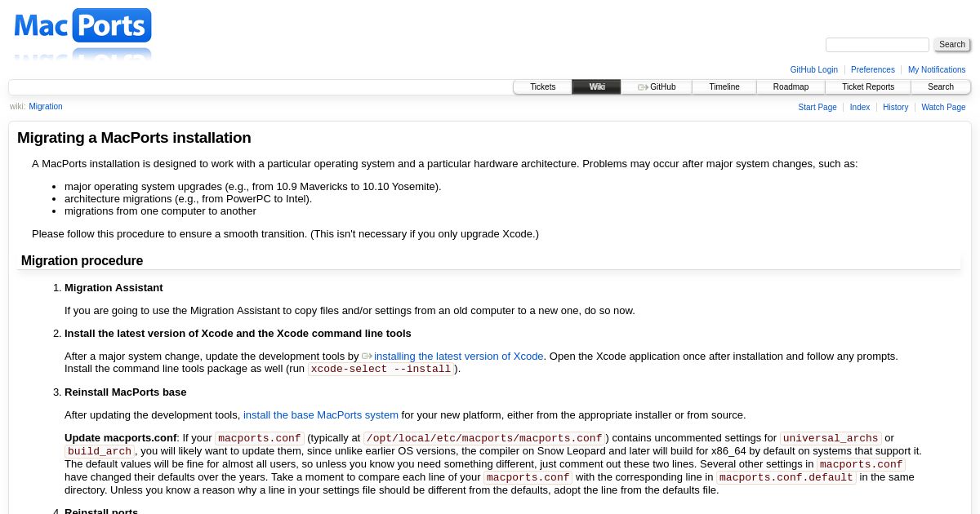Click the 'macports.conf.default' code text
This screenshot has height=514, width=980.
coord(786,477)
